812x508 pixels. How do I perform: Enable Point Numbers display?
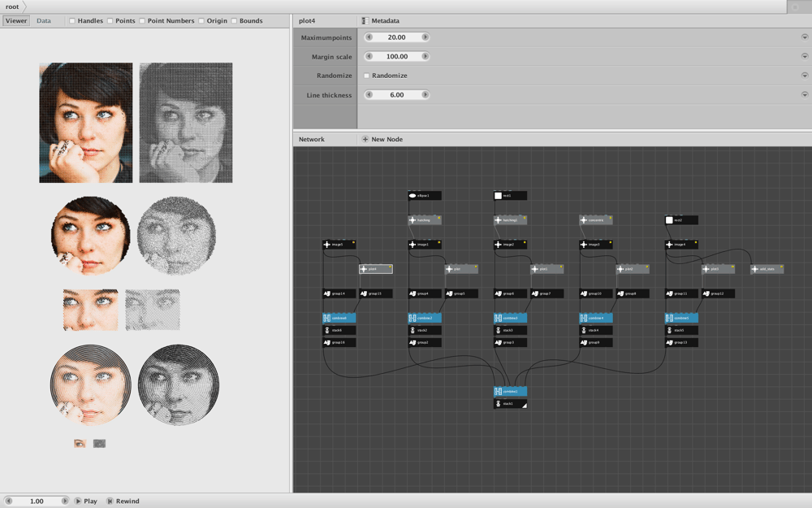pos(142,21)
